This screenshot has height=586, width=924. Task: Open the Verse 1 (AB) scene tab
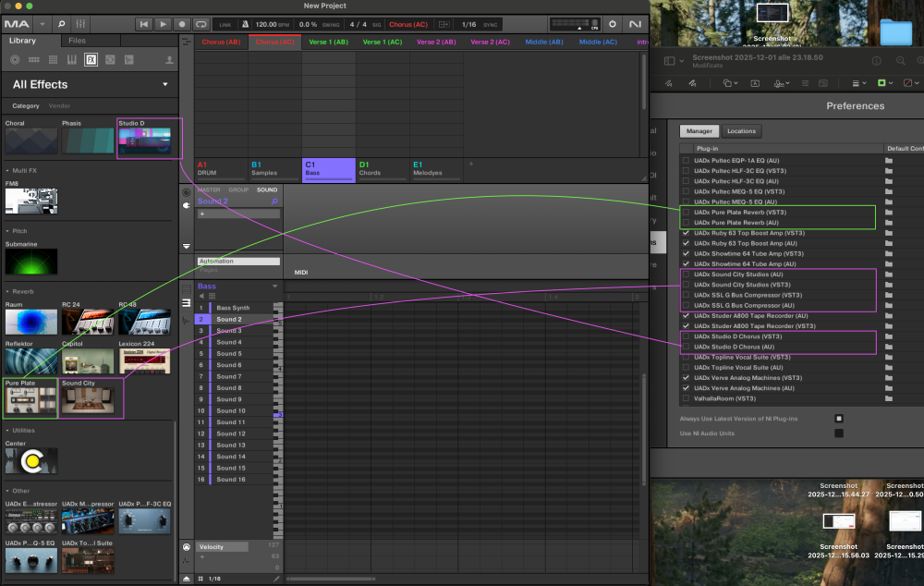(x=329, y=42)
